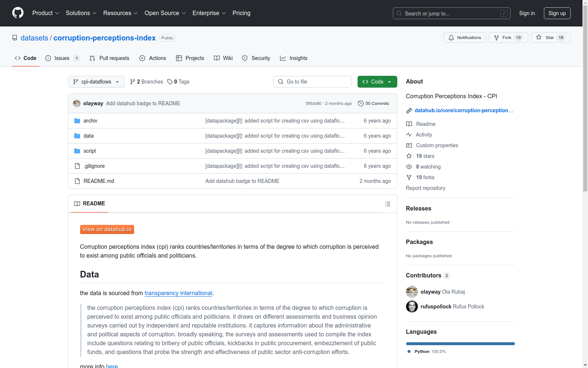Open the corruption-perceptions-index repo link
The image size is (588, 368).
(x=105, y=38)
